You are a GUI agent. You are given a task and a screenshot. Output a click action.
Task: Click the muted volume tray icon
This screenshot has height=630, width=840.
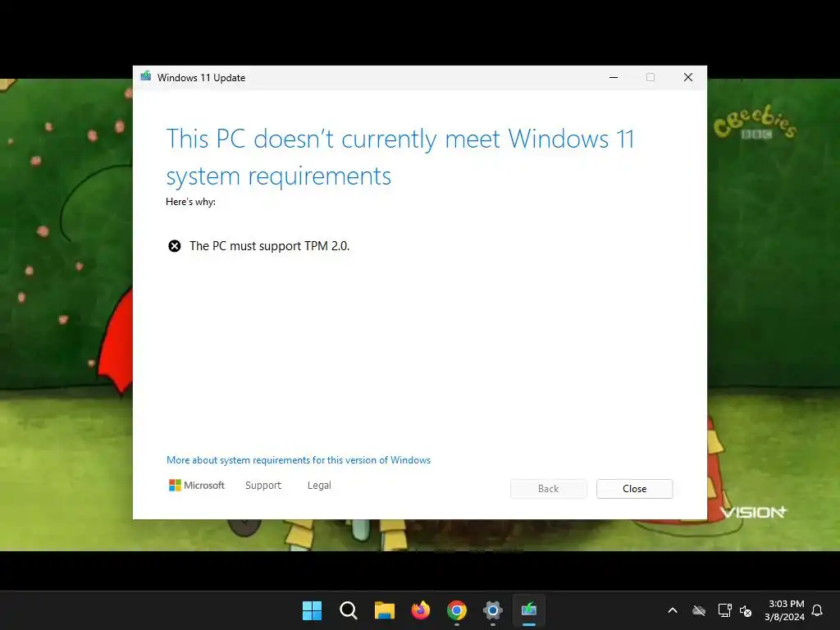745,610
